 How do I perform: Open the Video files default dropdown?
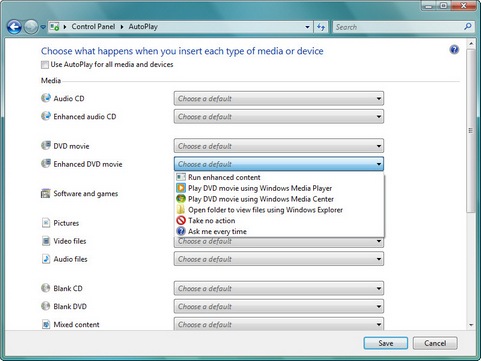click(x=279, y=242)
